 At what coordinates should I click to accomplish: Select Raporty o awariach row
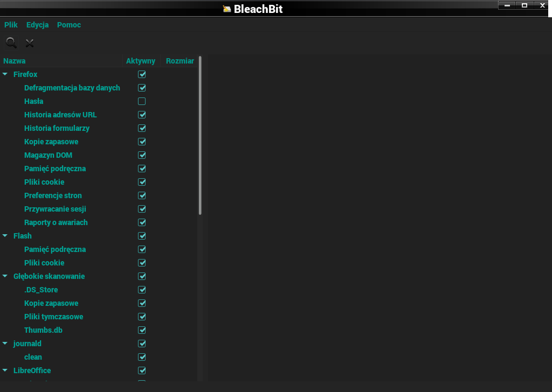coord(99,222)
